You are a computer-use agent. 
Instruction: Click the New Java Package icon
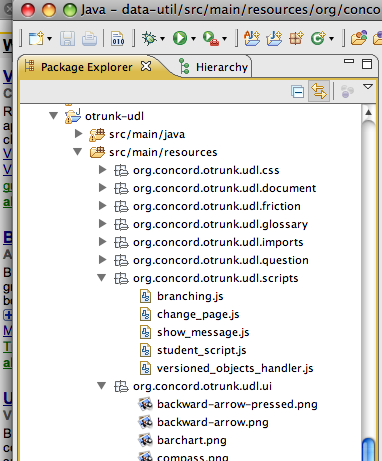(x=296, y=38)
